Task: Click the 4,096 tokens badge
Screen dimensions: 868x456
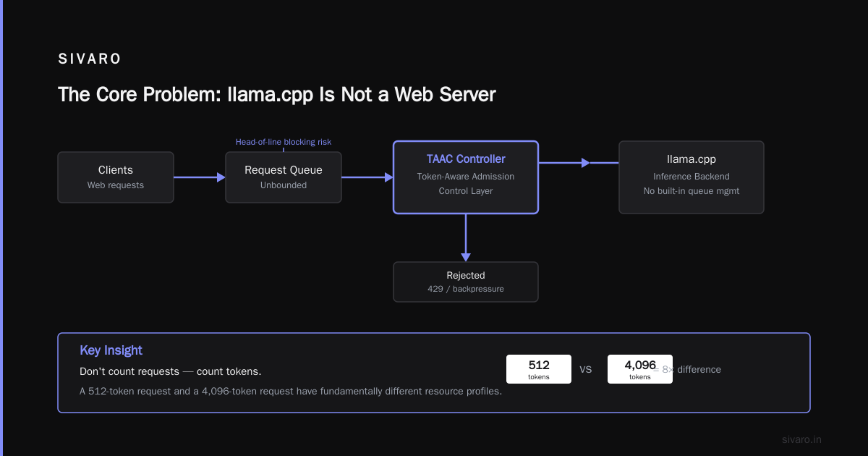Action: coord(640,369)
